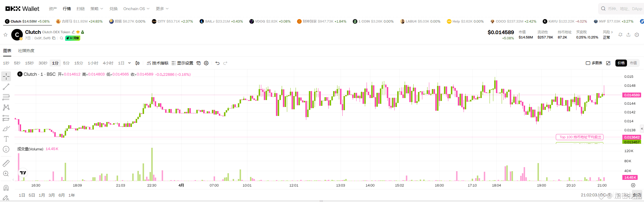Viewport: 644px width, 203px height.
Task: Open the AI 洞察 button
Action: pos(73,38)
